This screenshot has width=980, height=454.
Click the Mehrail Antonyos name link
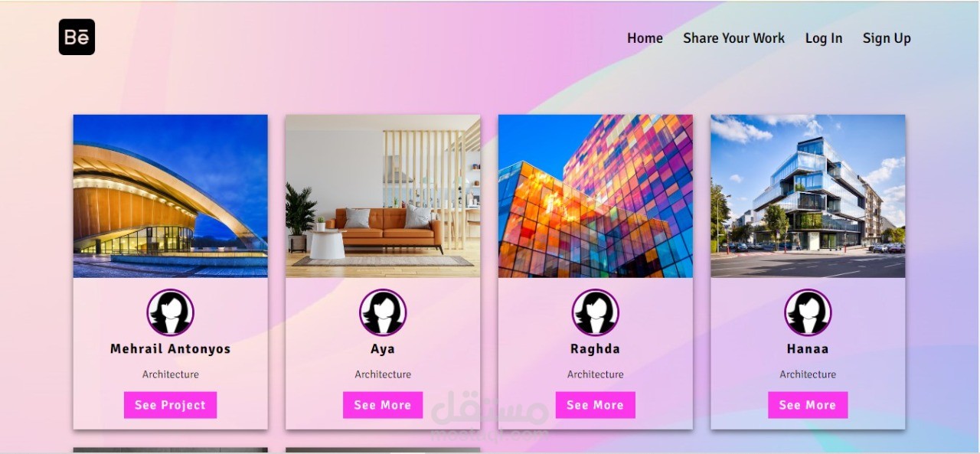click(171, 349)
